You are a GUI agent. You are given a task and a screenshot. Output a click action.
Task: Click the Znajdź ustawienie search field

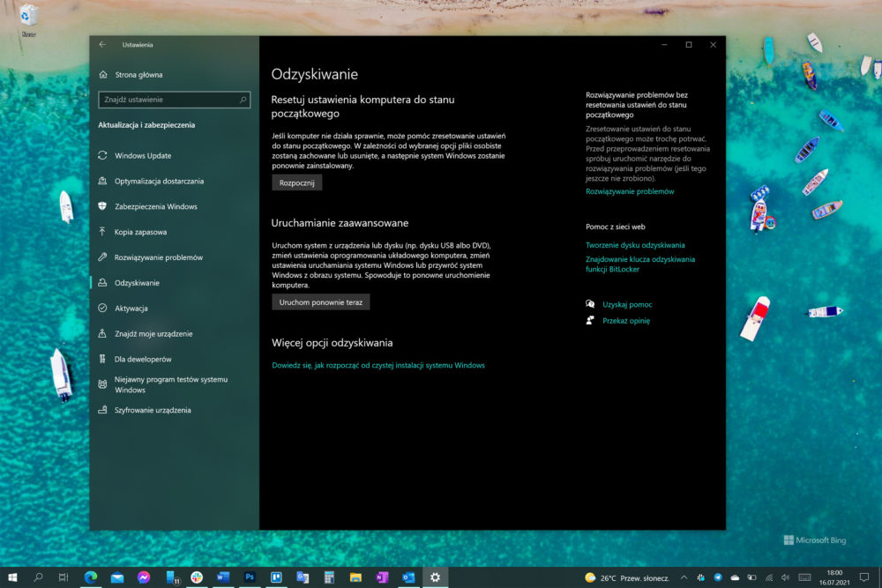tap(174, 100)
